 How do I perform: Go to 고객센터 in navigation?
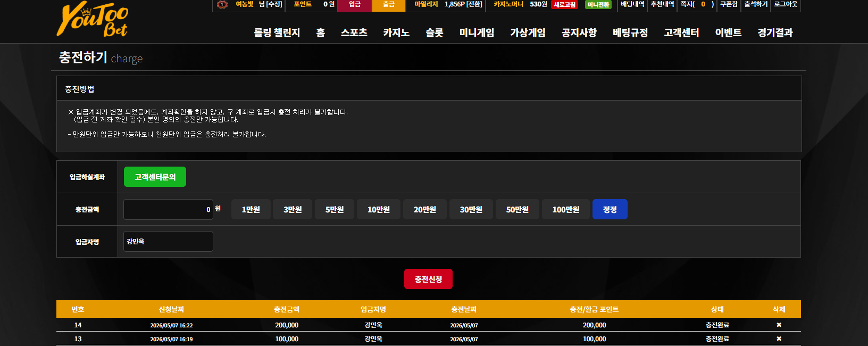click(x=681, y=32)
